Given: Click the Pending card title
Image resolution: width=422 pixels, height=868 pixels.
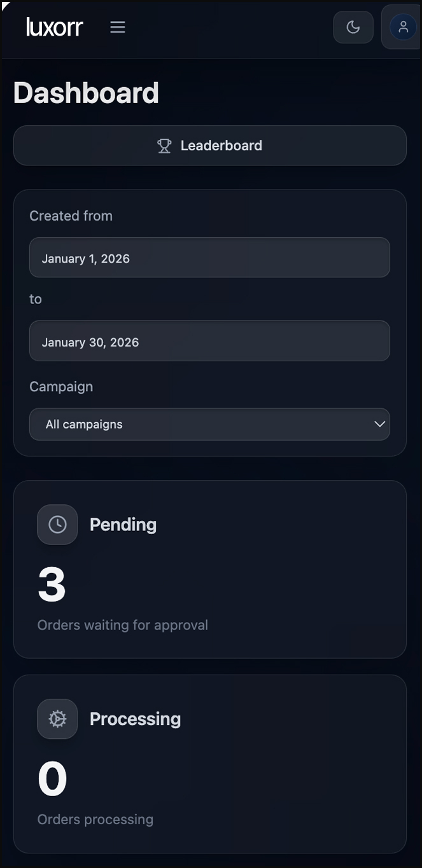Looking at the screenshot, I should 123,525.
